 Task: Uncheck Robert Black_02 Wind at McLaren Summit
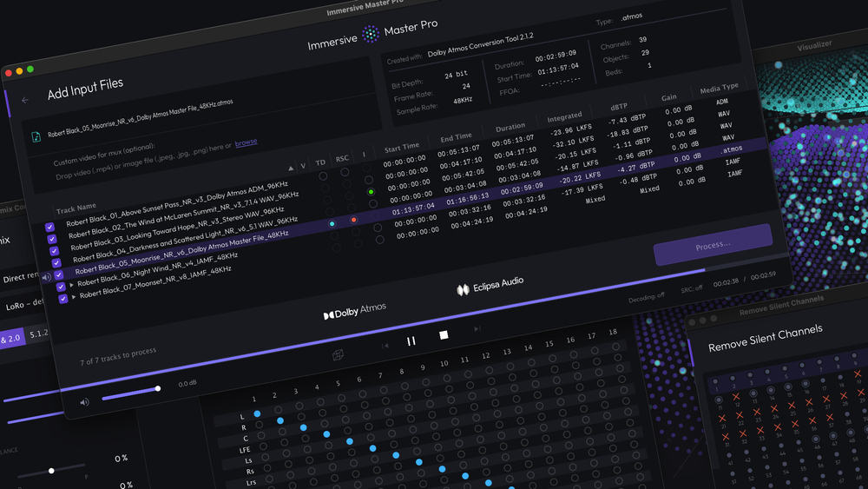point(52,239)
